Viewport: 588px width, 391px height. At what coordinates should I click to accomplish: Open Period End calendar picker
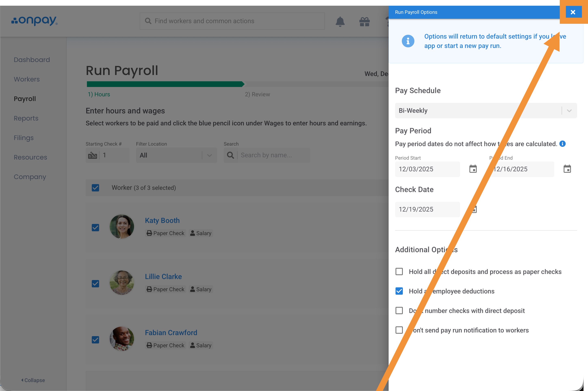tap(567, 169)
